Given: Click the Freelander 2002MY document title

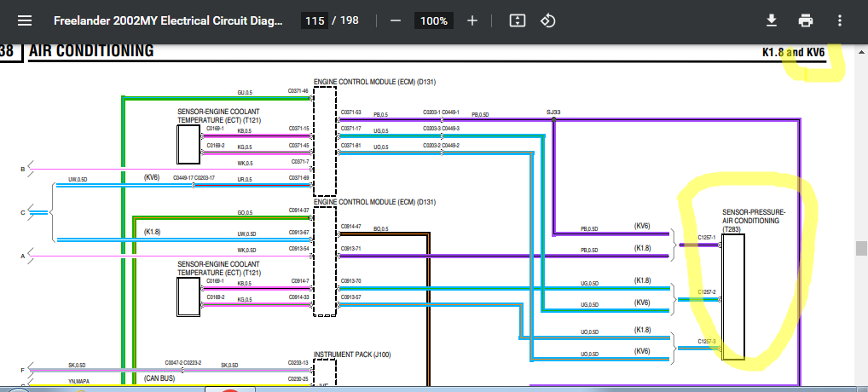Looking at the screenshot, I should pos(168,21).
